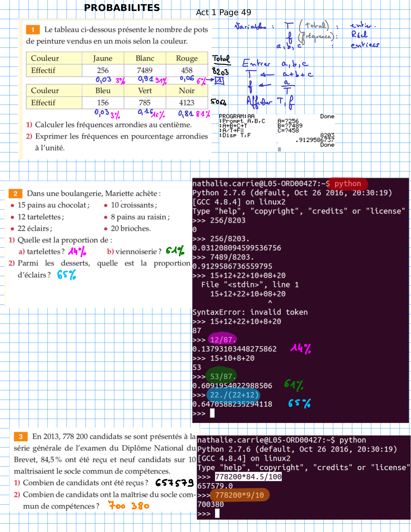Click the PROBABILITES heading
411x532 pixels.
[122, 8]
